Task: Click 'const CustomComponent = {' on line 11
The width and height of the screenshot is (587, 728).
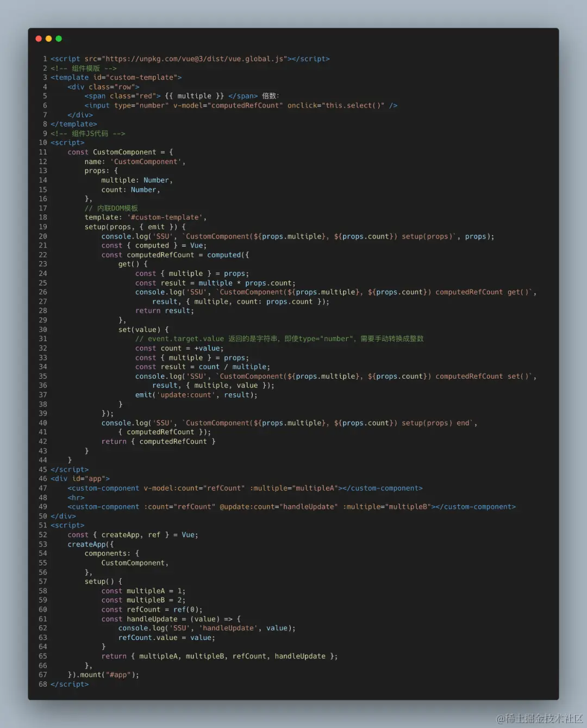Action: coord(120,152)
